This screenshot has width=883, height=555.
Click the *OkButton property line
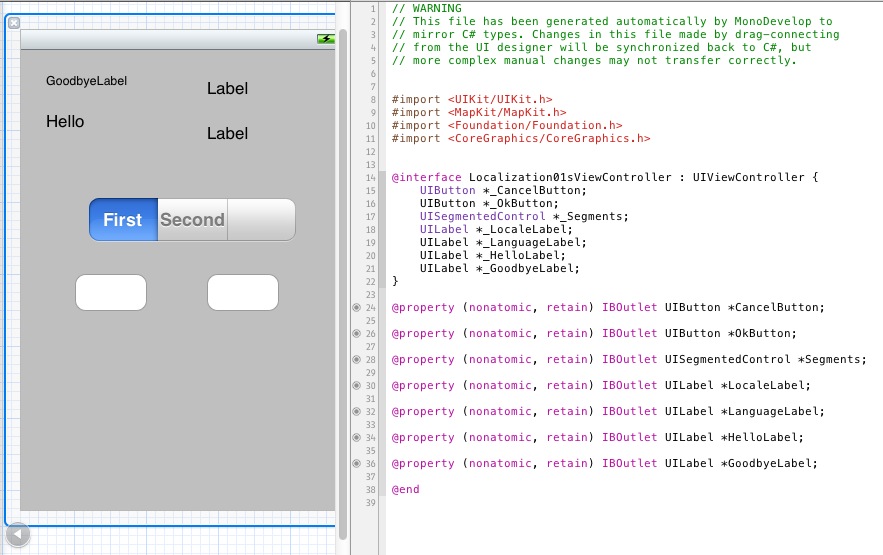pos(594,333)
